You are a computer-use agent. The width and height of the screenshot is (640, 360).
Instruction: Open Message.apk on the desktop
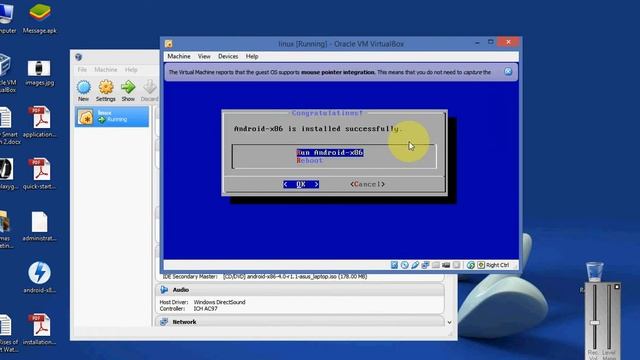coord(40,18)
